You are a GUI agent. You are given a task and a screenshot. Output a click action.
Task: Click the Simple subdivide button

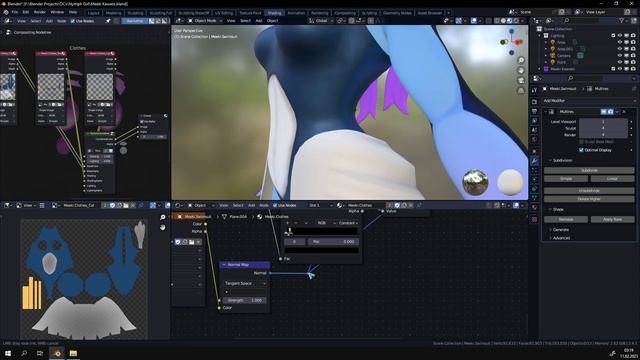click(566, 179)
